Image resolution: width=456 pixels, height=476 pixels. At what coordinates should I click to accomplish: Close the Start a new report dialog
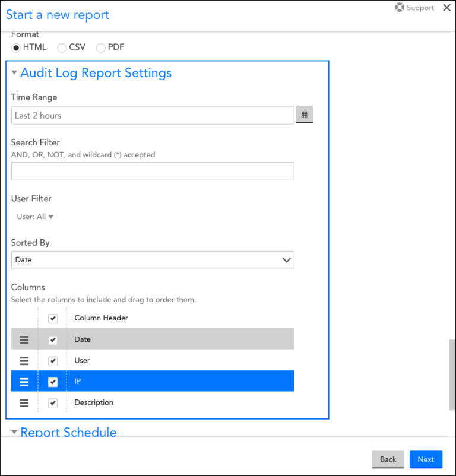click(x=446, y=8)
